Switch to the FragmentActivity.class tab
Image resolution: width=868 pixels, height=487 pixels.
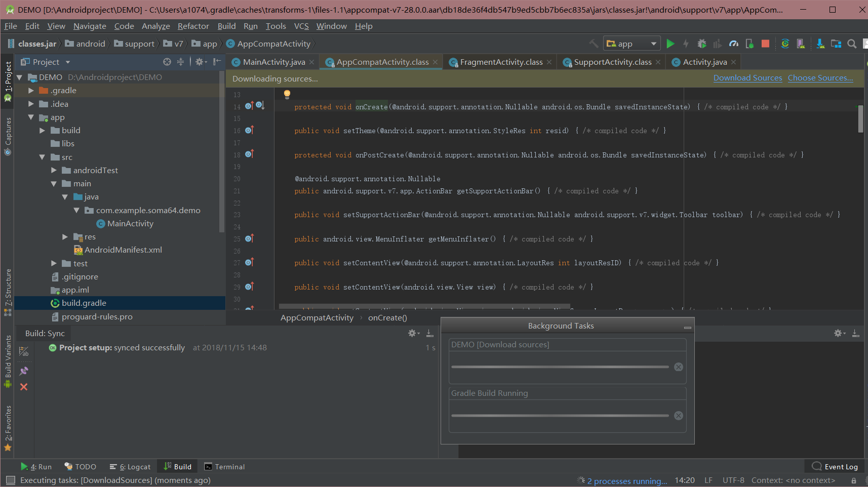(x=501, y=62)
